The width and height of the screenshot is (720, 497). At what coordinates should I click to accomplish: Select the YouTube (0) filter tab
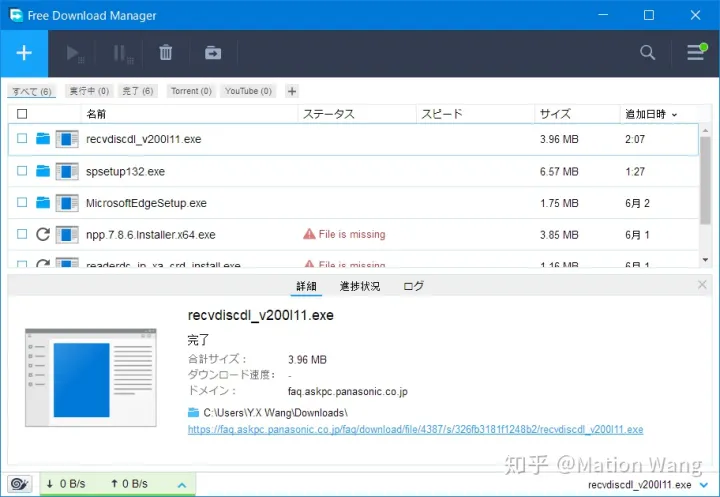[248, 91]
